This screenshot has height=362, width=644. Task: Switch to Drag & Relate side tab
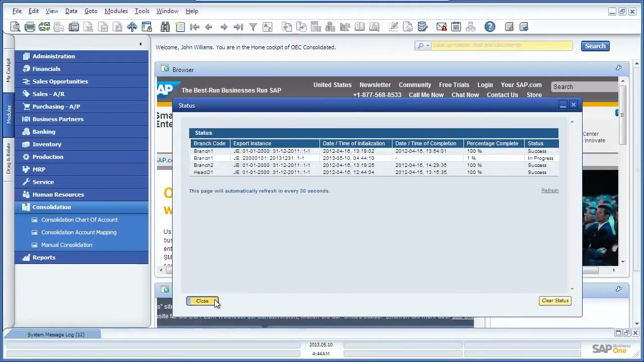8,158
